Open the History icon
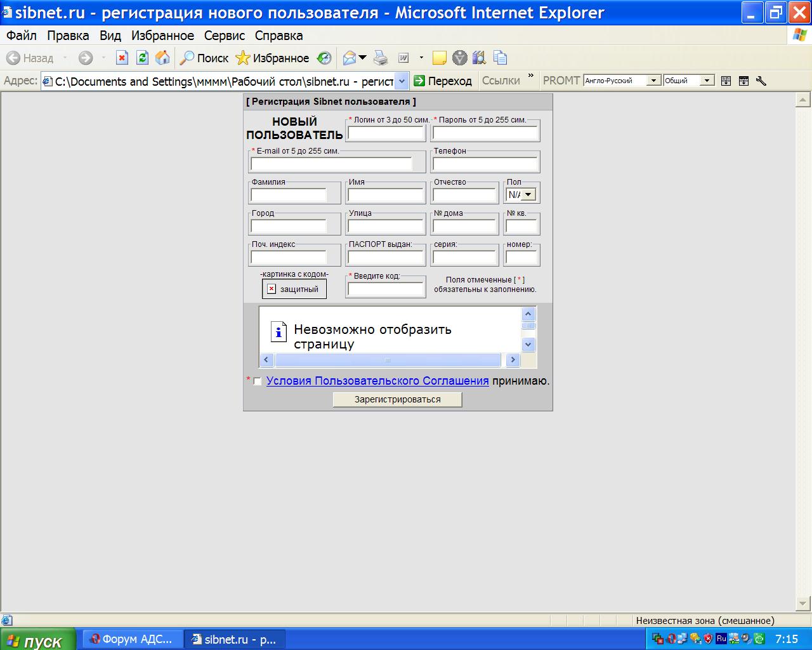This screenshot has height=650, width=812. point(324,58)
